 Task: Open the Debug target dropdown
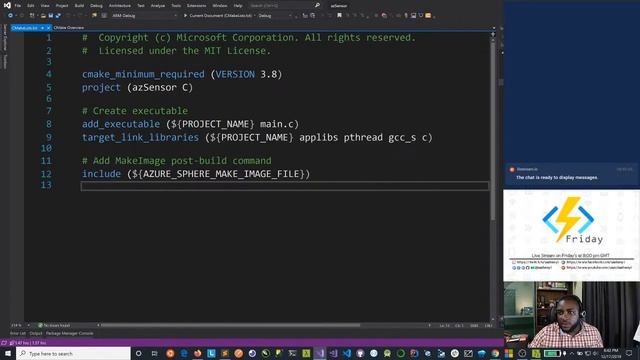[276, 16]
